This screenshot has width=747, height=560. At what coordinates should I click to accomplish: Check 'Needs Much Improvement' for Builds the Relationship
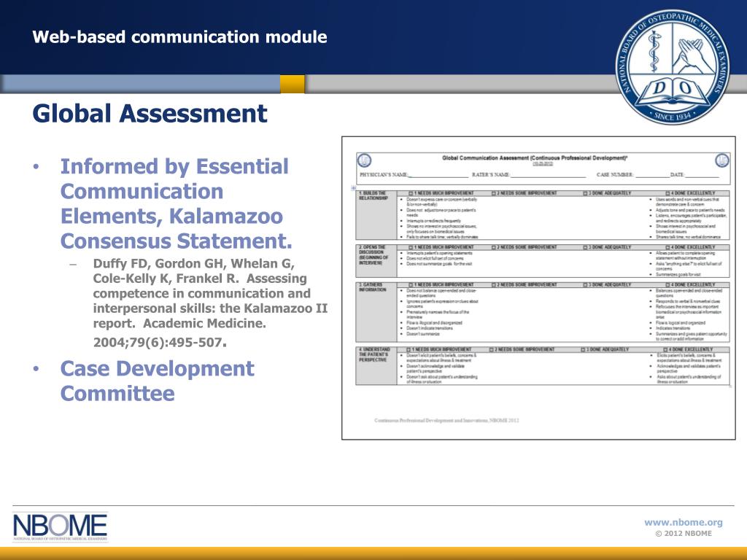411,193
